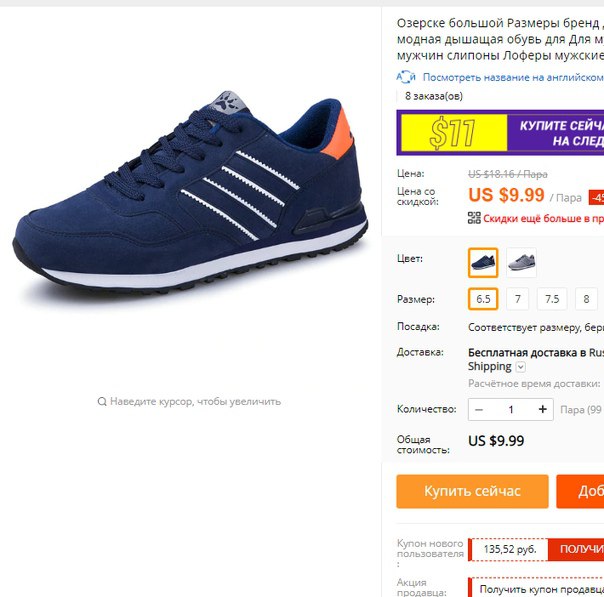The image size is (604, 597).
Task: Choose shoe size 7.5
Action: click(552, 299)
